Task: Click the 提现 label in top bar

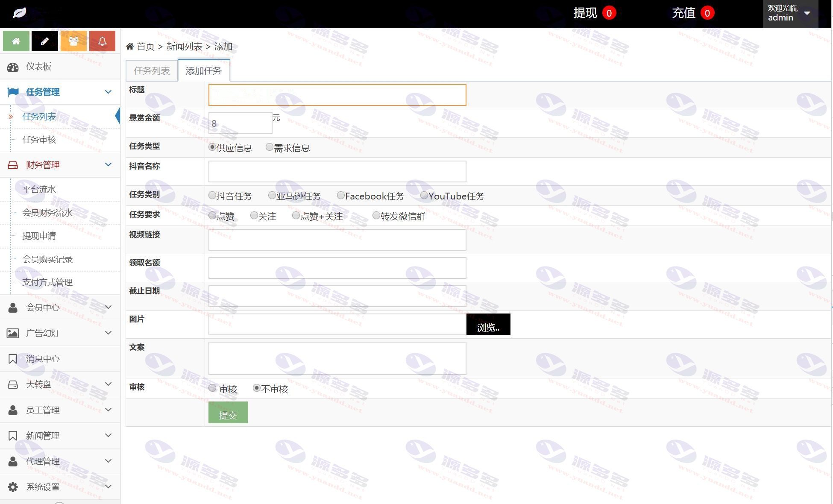Action: click(585, 13)
